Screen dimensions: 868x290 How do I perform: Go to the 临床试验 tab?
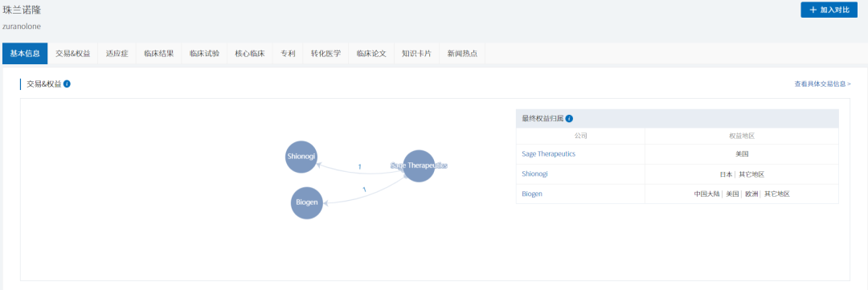[204, 54]
